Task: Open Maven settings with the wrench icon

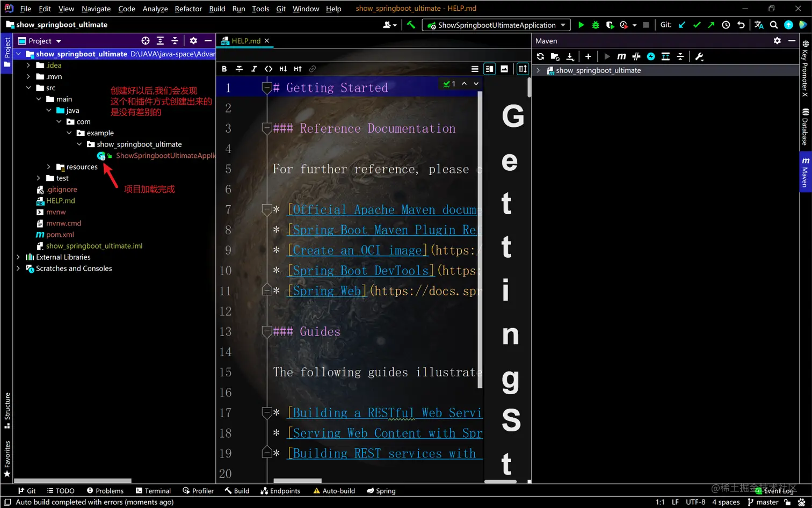Action: (x=699, y=56)
